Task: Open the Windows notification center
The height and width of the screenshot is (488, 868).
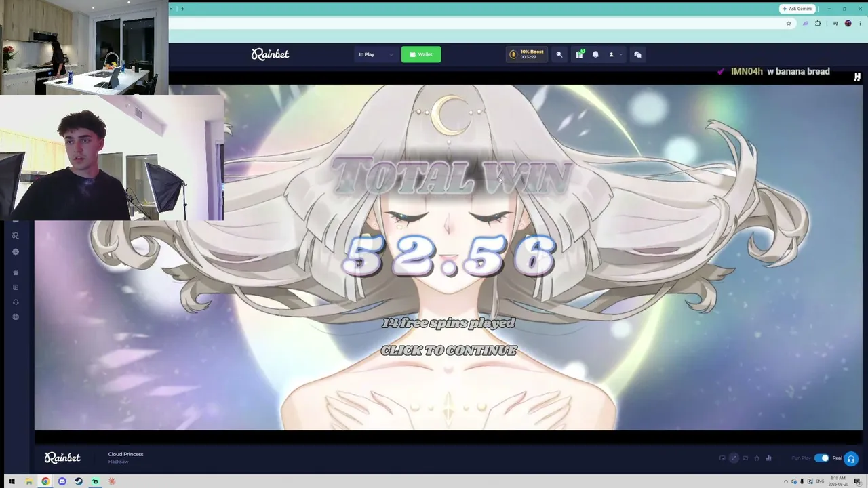Action: click(858, 481)
